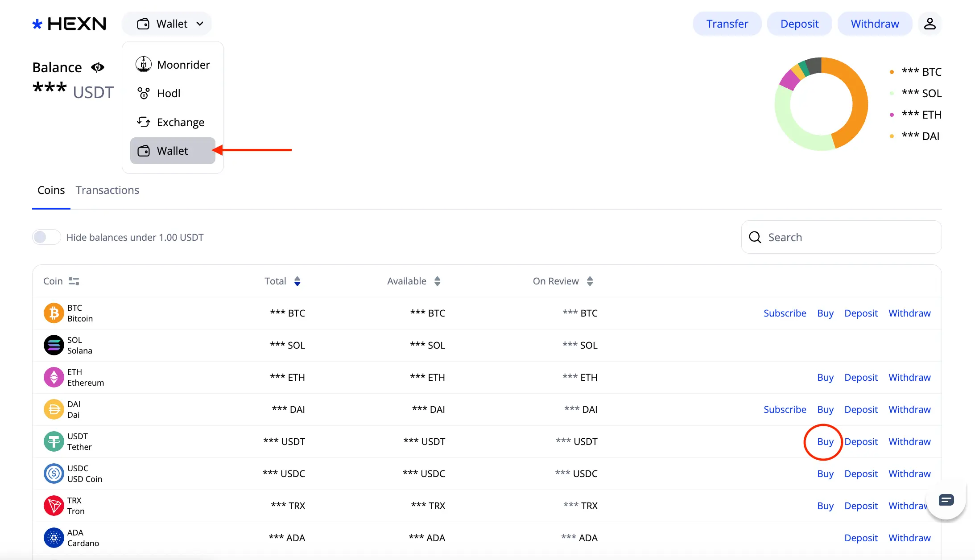Screen dimensions: 975x560
Task: Click the Tether coin icon
Action: pos(54,441)
